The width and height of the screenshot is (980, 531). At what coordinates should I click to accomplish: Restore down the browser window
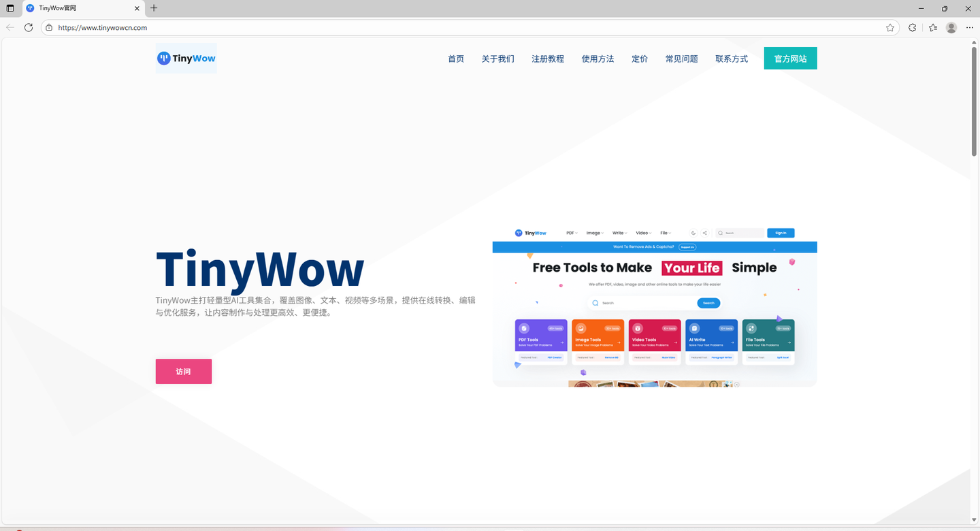tap(945, 8)
